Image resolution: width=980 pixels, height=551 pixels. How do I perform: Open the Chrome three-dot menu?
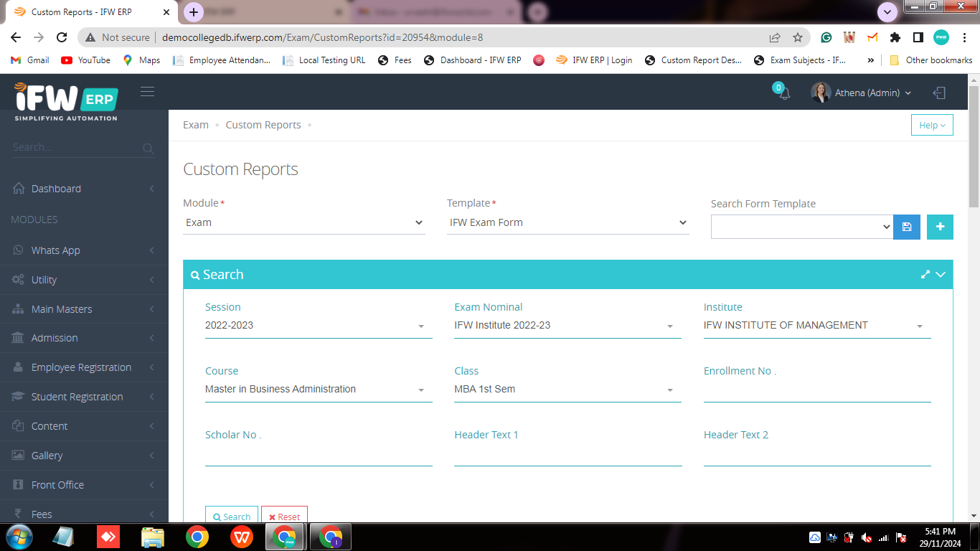click(964, 37)
